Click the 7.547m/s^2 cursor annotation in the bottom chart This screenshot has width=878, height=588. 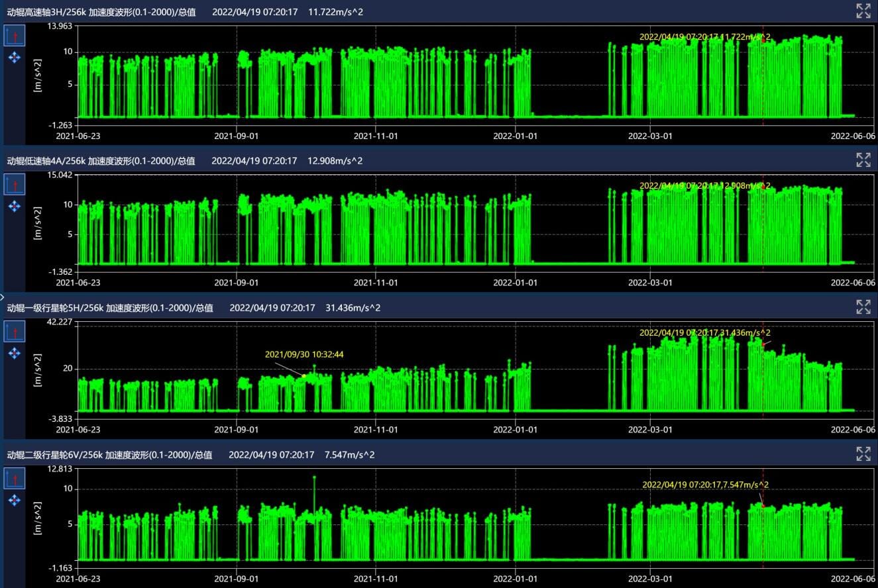tap(705, 485)
